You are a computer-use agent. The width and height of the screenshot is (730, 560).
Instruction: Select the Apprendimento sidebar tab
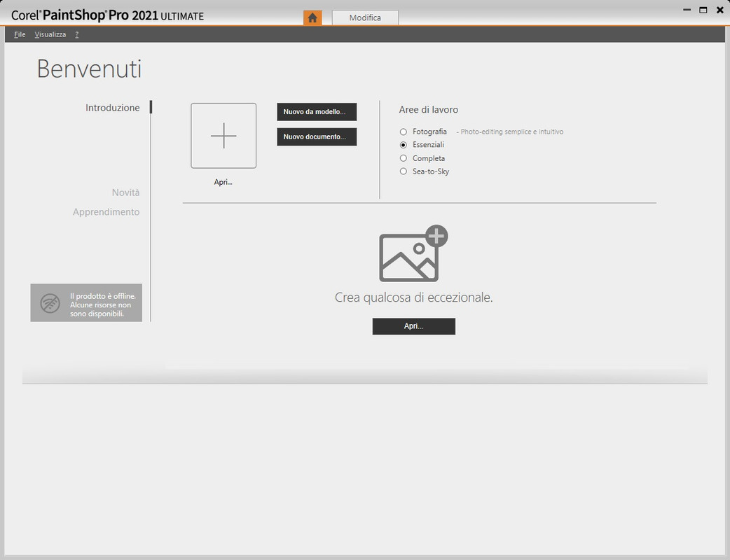click(106, 212)
